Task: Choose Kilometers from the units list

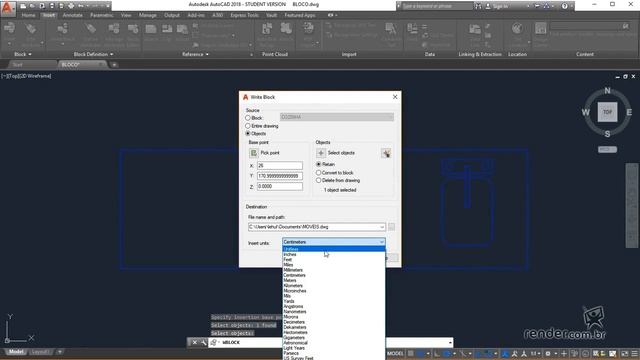Action: point(333,286)
